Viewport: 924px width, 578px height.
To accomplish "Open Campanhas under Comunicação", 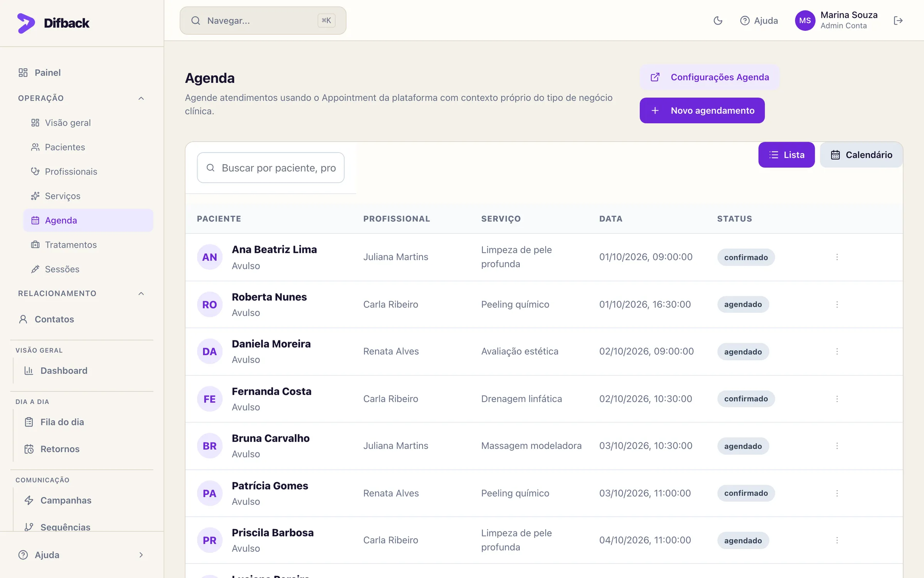I will 84,501.
